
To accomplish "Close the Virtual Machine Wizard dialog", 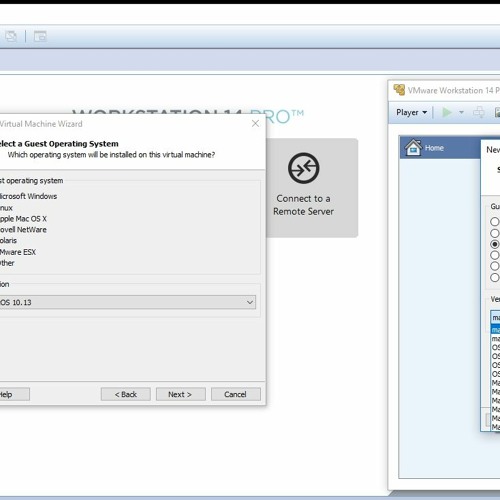I will 255,124.
